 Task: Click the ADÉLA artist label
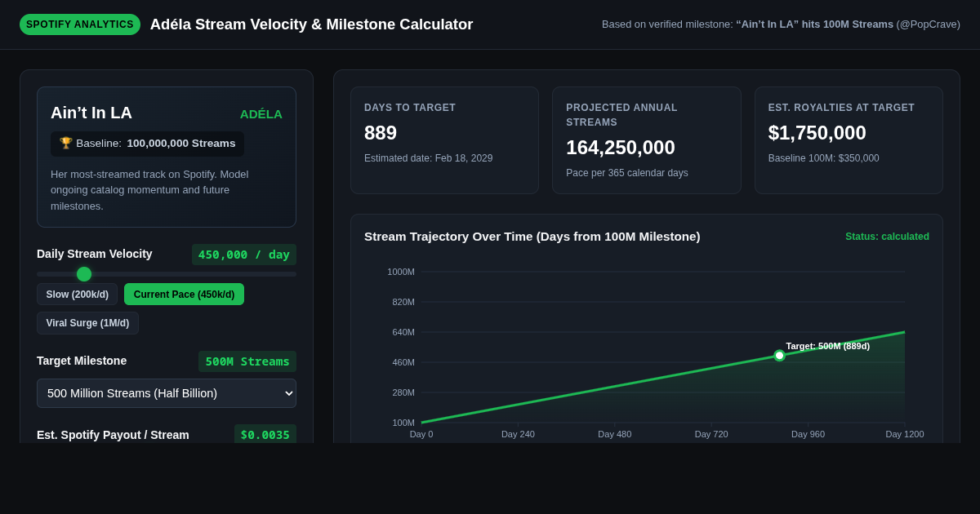pyautogui.click(x=261, y=114)
